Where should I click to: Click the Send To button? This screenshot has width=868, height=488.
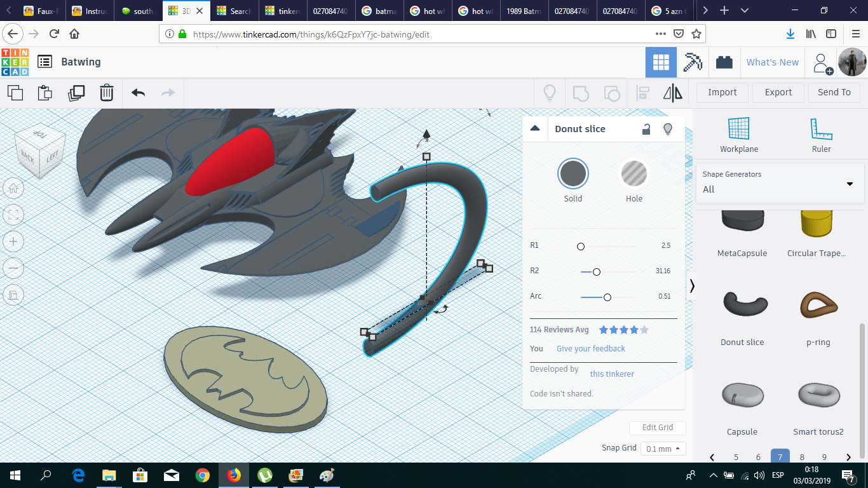point(834,93)
